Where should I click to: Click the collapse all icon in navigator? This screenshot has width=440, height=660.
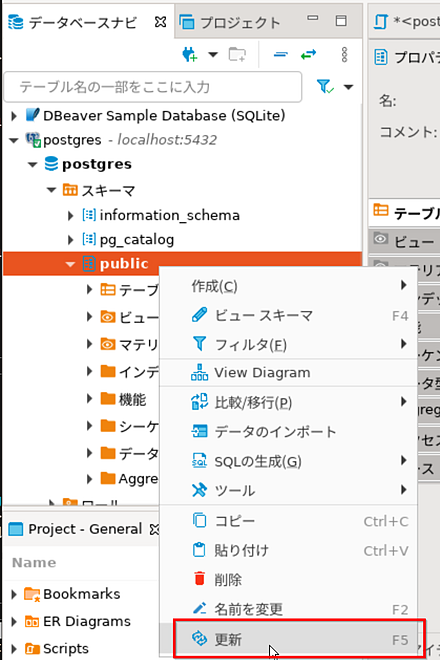[x=280, y=54]
